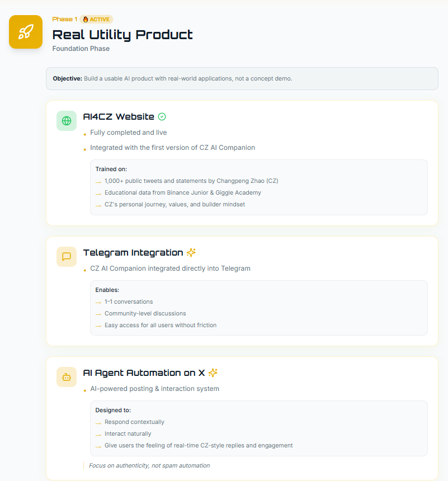448x481 pixels.
Task: Click the sparkle icon next to Telegram Integration
Action: (x=191, y=252)
